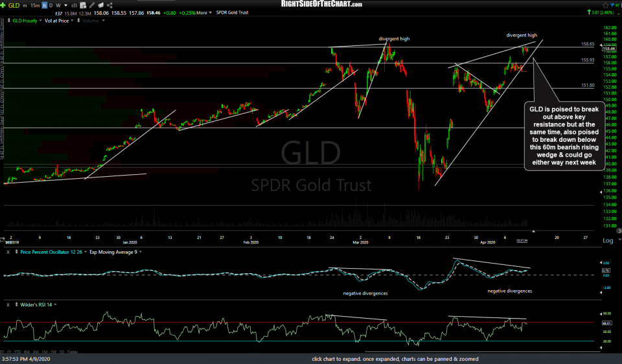Click the scroll-right arrow at chart edge
Screen dimensions: 622x364
619,231
